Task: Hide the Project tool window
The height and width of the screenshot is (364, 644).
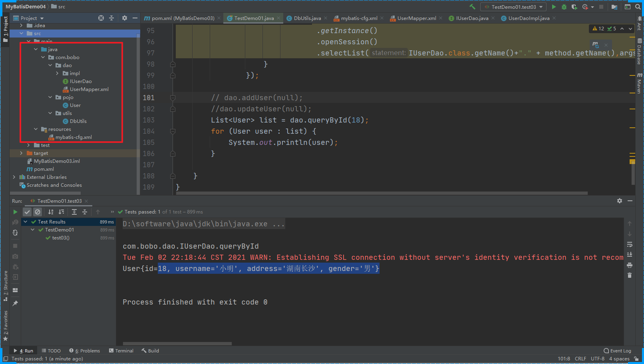Action: [x=135, y=18]
